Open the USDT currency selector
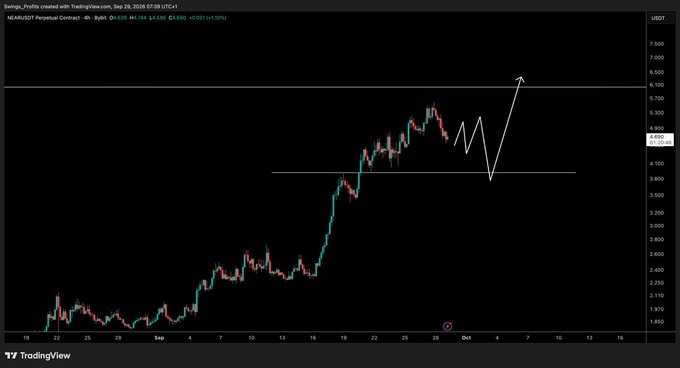 (x=658, y=18)
